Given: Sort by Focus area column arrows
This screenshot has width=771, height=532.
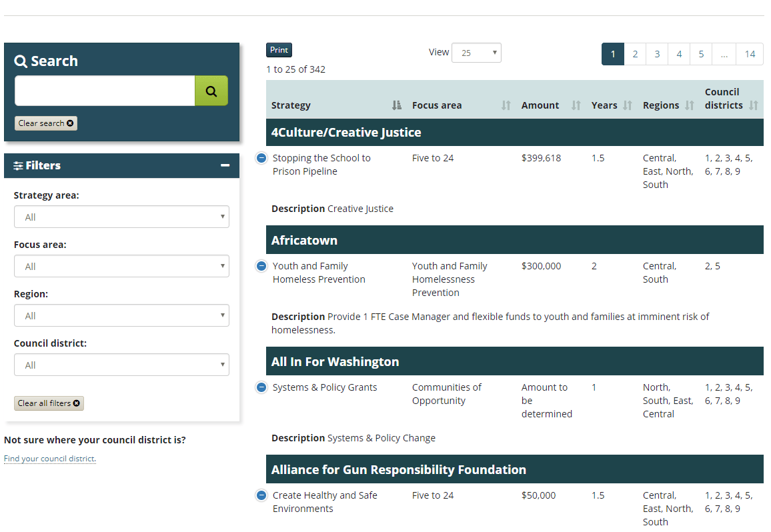Looking at the screenshot, I should (x=506, y=105).
